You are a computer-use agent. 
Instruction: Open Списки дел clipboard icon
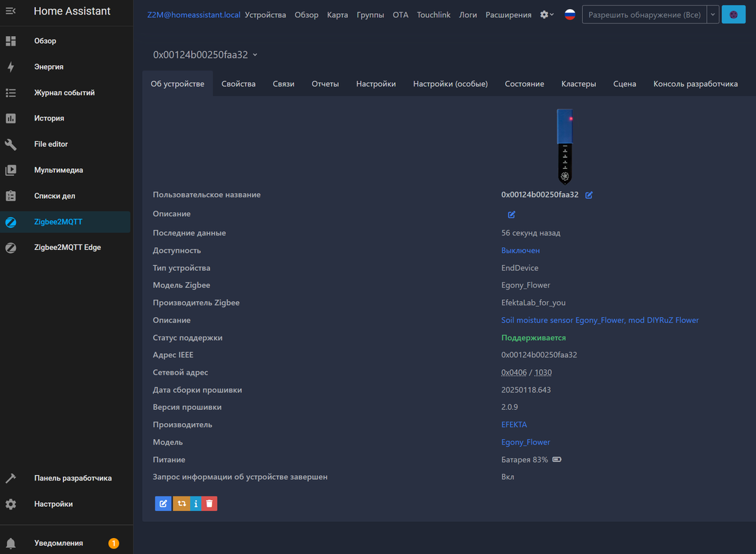pos(10,196)
